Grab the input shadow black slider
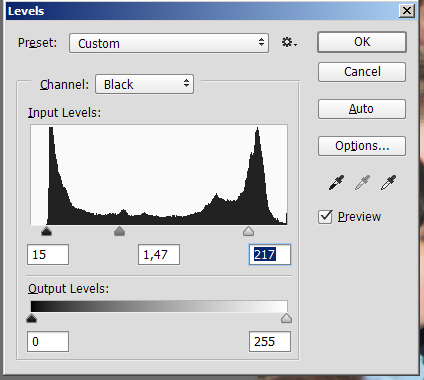 pos(46,231)
